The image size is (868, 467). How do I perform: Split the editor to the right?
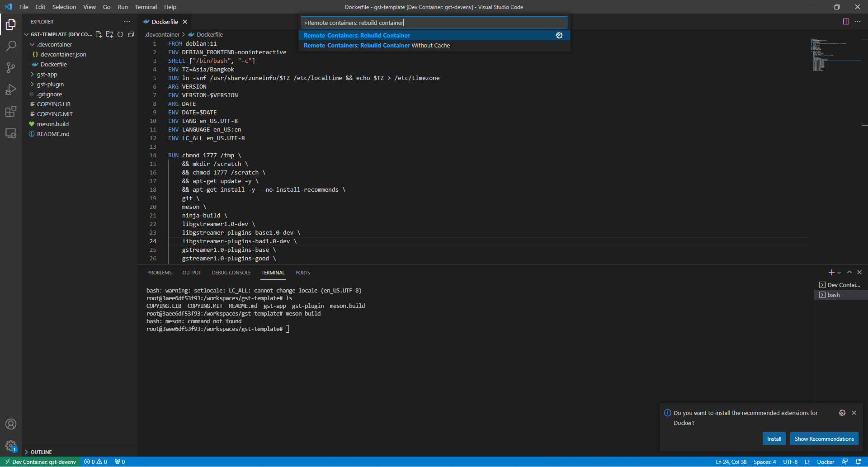(x=846, y=22)
